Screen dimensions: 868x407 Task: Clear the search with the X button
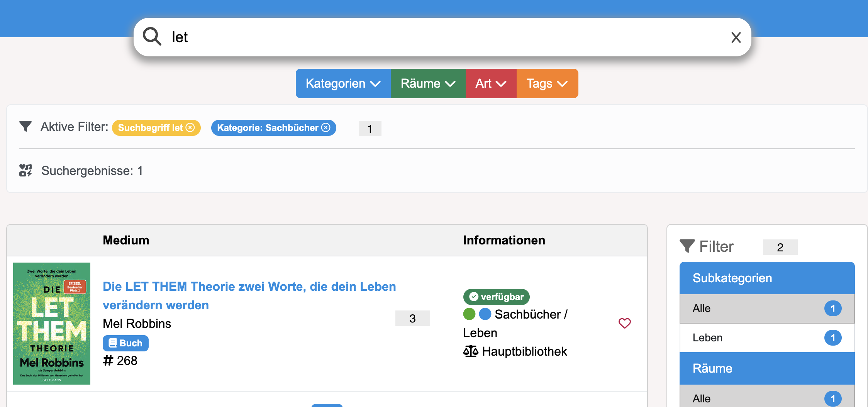(x=736, y=37)
